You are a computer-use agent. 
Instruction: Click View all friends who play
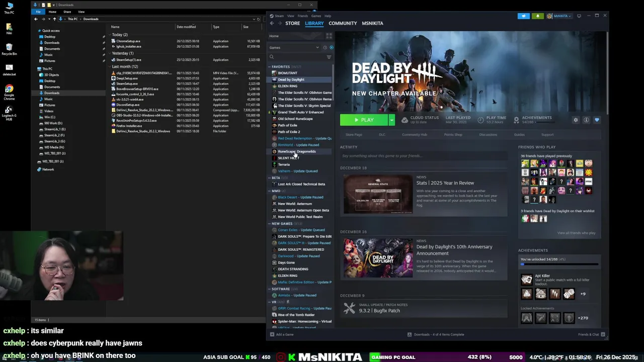point(576,233)
